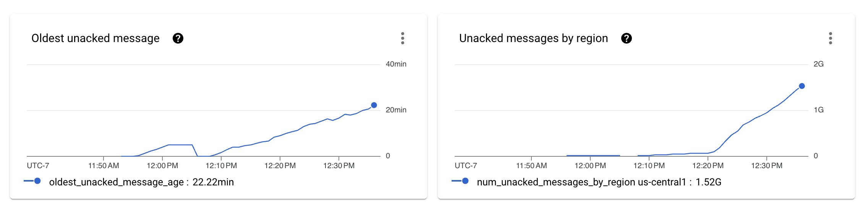Click UTC-7 timezone label on unacked by region chart

click(x=466, y=166)
